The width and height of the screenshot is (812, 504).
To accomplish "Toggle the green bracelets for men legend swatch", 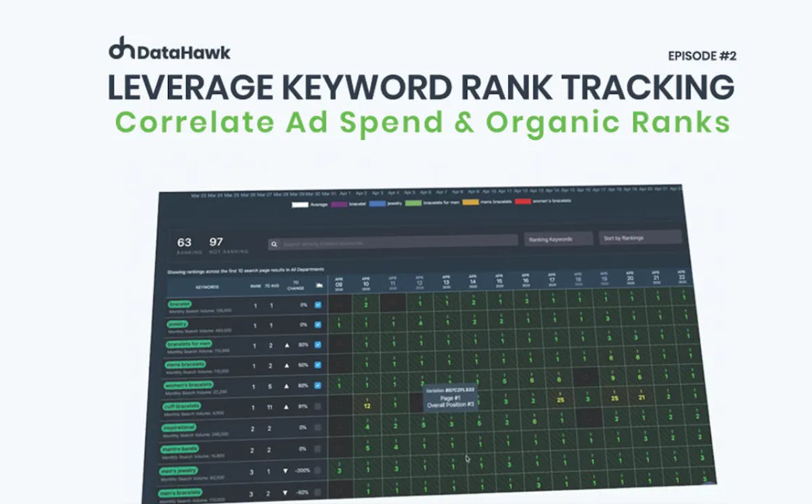I will pyautogui.click(x=415, y=202).
